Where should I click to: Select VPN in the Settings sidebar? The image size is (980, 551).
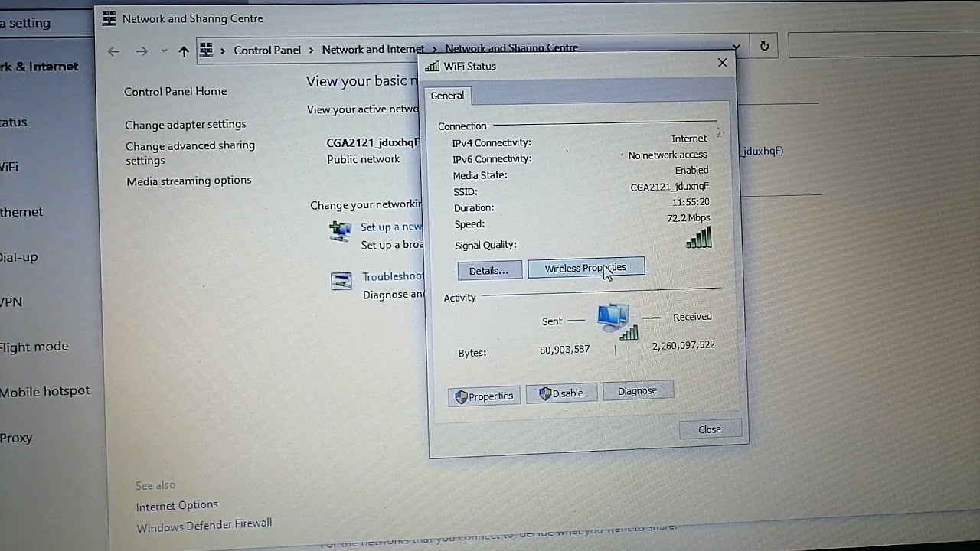[11, 302]
